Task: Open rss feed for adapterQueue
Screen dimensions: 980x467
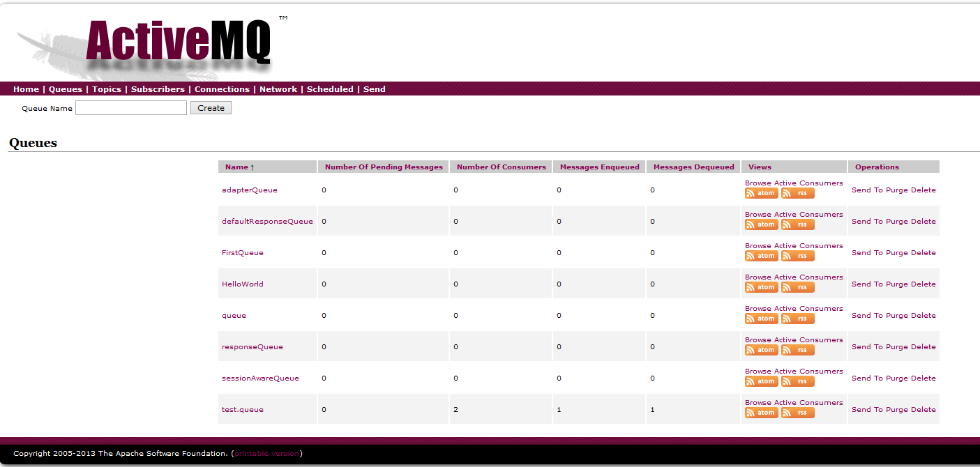Action: (x=797, y=193)
